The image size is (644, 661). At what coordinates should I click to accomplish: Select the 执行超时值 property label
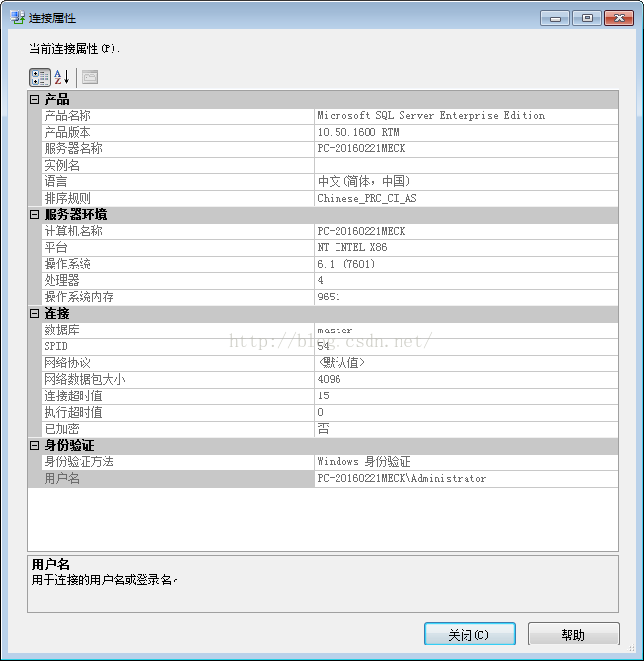tap(74, 412)
